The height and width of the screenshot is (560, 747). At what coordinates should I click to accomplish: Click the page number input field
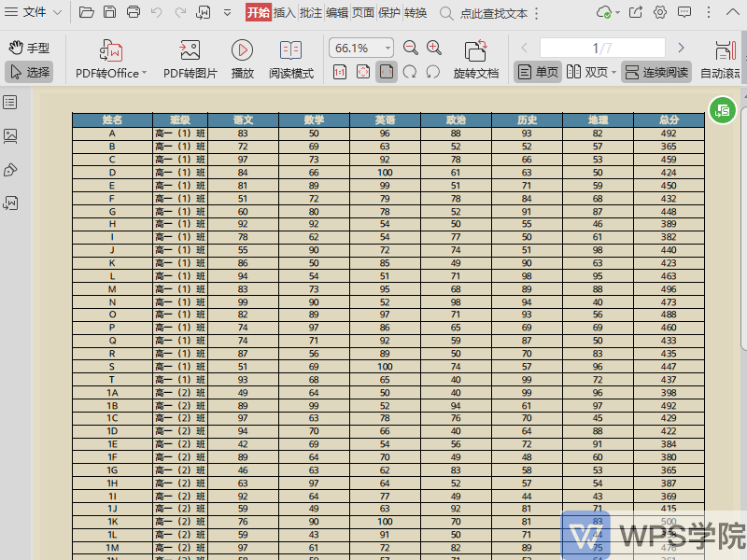(x=602, y=48)
